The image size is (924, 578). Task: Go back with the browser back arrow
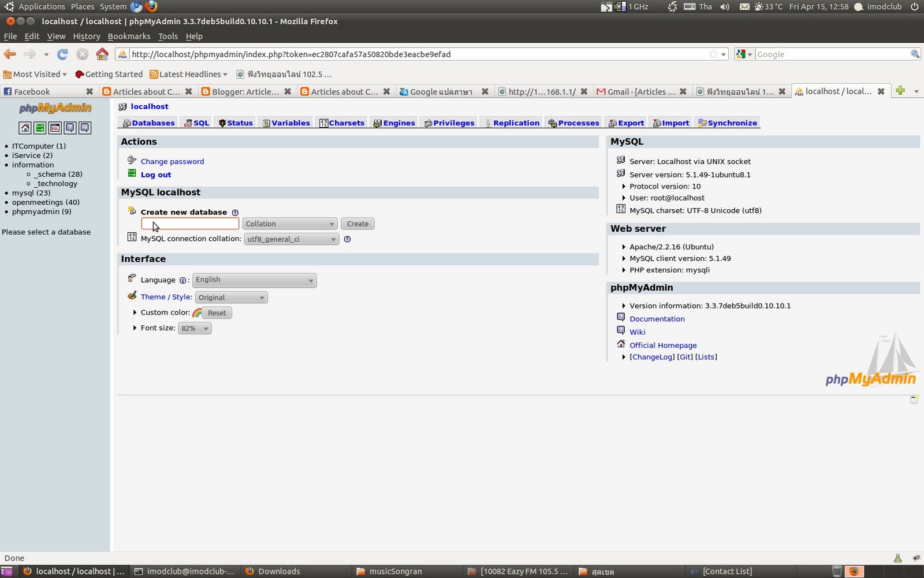point(10,54)
